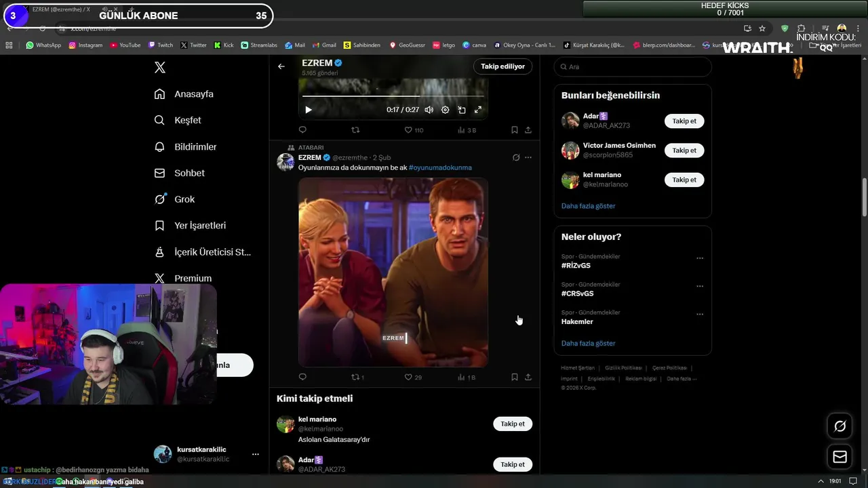Open Hakemler trend
This screenshot has height=488, width=868.
(576, 321)
